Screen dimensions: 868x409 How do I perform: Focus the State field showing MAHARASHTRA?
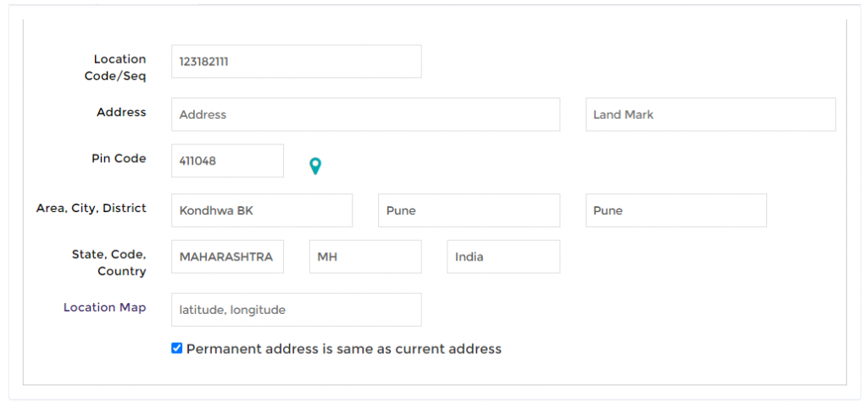227,256
